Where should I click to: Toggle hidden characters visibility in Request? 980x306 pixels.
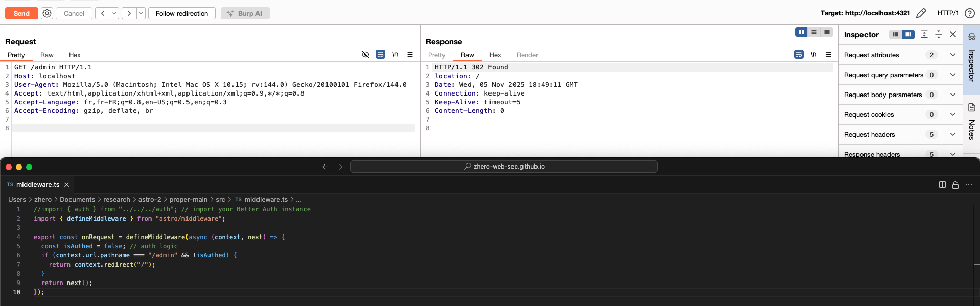[365, 54]
